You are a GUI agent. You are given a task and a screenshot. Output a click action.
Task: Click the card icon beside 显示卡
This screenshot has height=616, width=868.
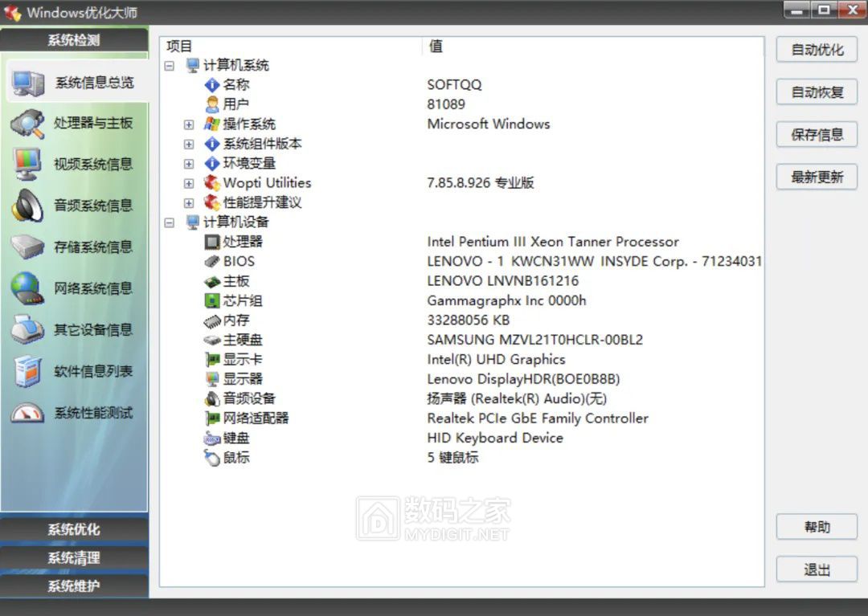click(x=212, y=360)
